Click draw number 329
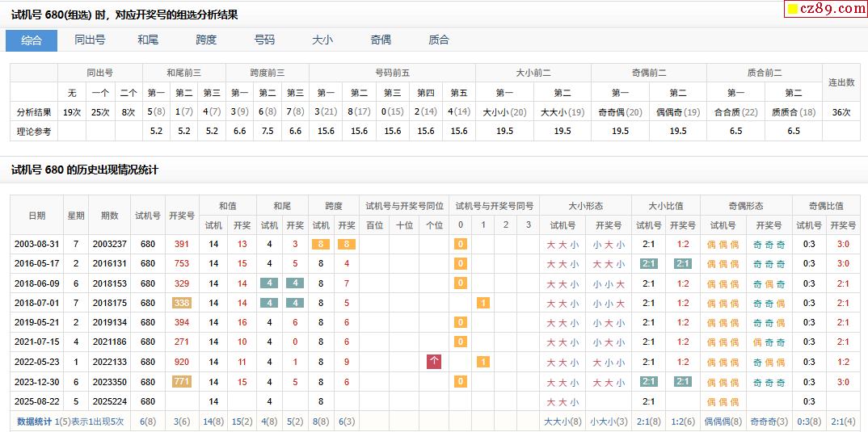 (182, 283)
